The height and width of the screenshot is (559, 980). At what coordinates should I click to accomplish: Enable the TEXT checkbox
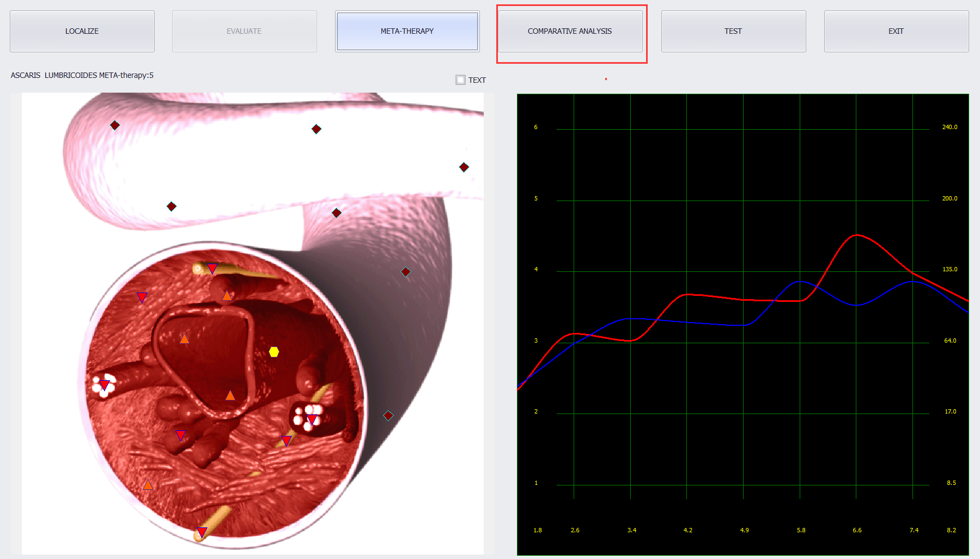(x=461, y=80)
